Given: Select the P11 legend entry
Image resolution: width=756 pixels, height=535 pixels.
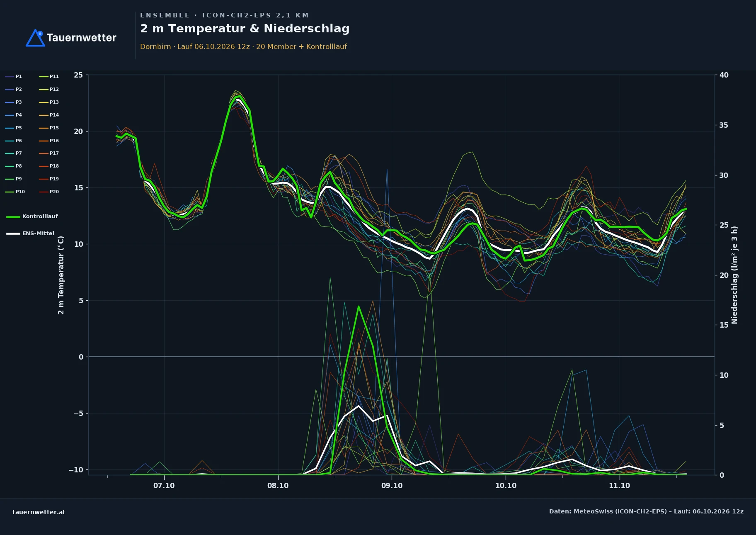Looking at the screenshot, I should [x=49, y=76].
